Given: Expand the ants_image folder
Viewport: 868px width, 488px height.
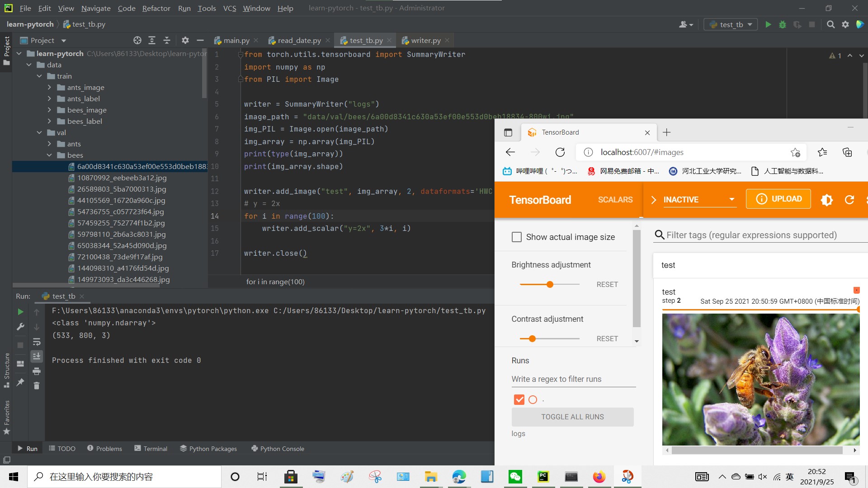Looking at the screenshot, I should pyautogui.click(x=49, y=87).
